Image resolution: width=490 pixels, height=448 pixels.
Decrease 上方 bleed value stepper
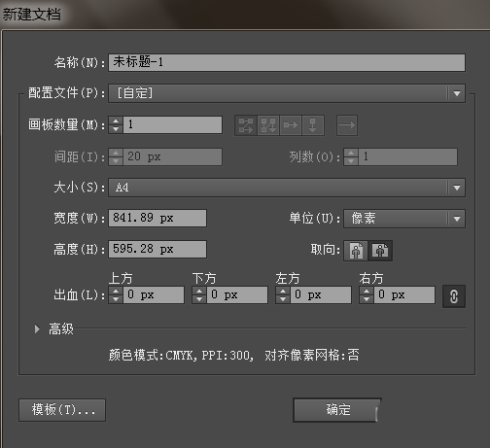(x=116, y=299)
